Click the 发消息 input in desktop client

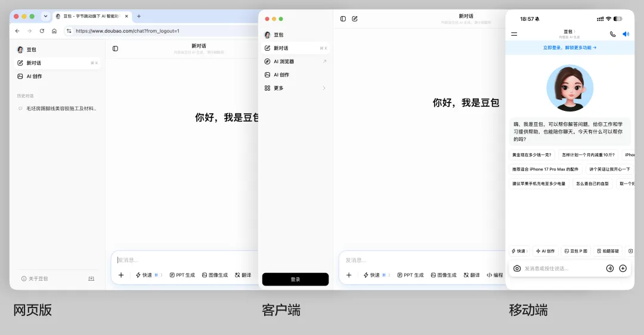click(423, 260)
